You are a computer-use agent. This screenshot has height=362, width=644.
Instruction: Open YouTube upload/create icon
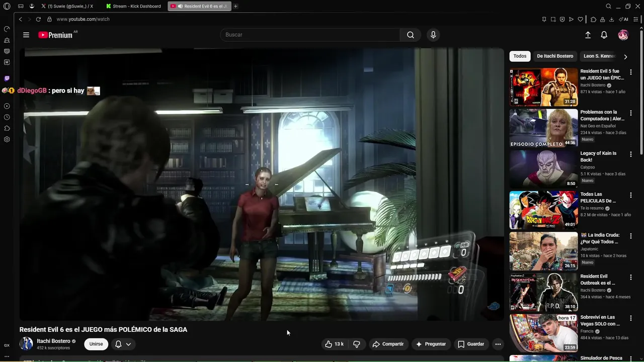(588, 35)
